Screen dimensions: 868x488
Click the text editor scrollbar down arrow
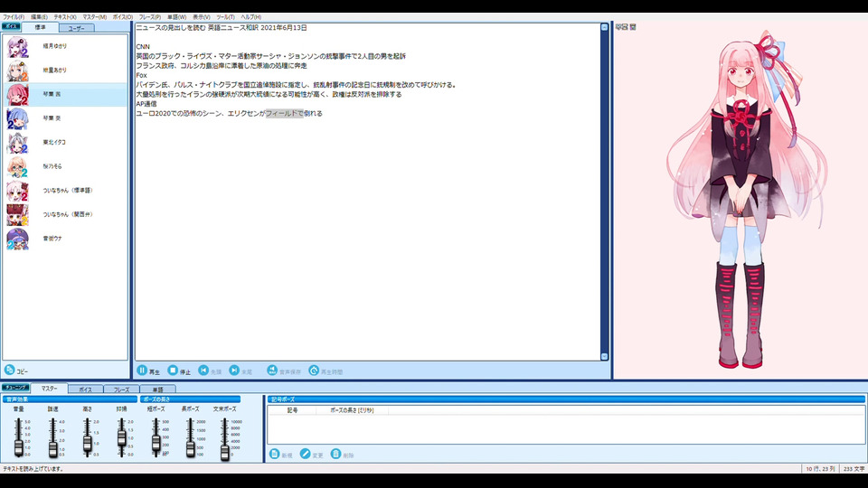tap(605, 357)
